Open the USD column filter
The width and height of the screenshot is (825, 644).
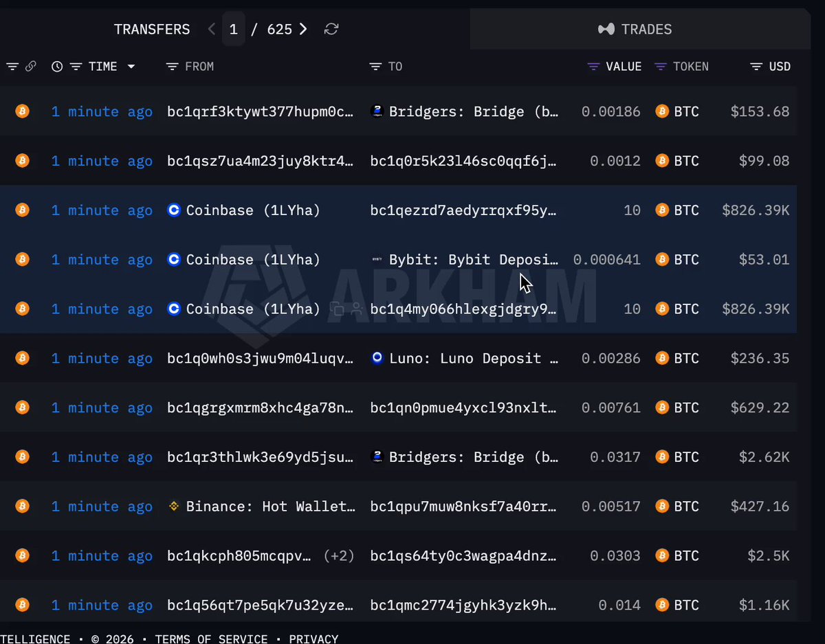click(756, 67)
